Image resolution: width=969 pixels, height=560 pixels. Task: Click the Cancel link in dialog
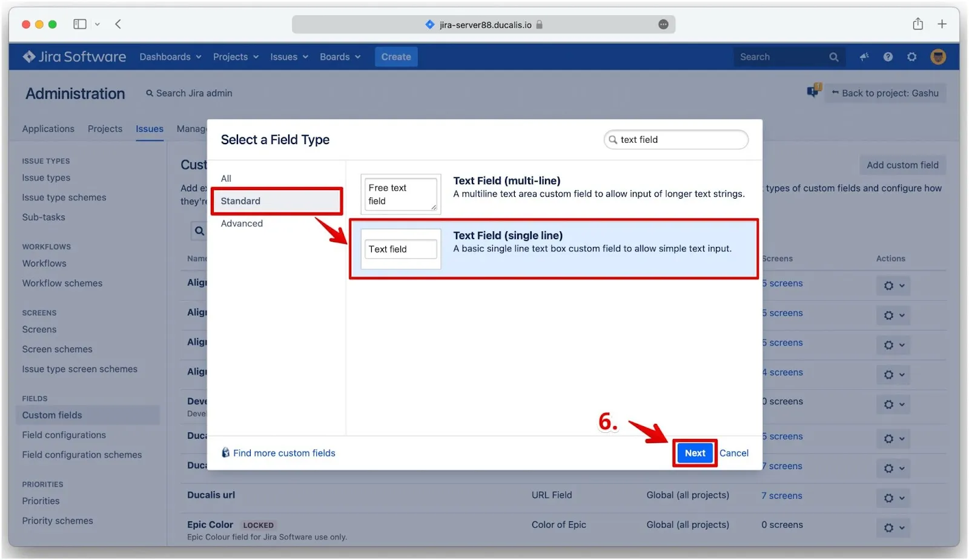coord(733,453)
